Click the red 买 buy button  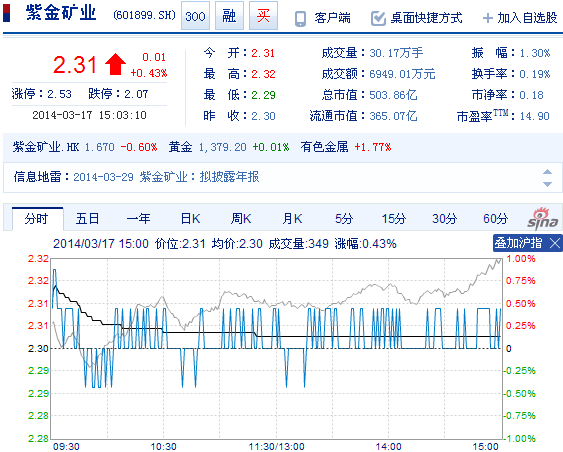pos(263,16)
